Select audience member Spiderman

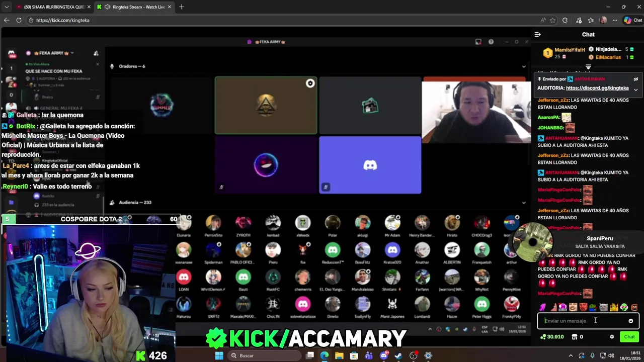click(x=213, y=252)
